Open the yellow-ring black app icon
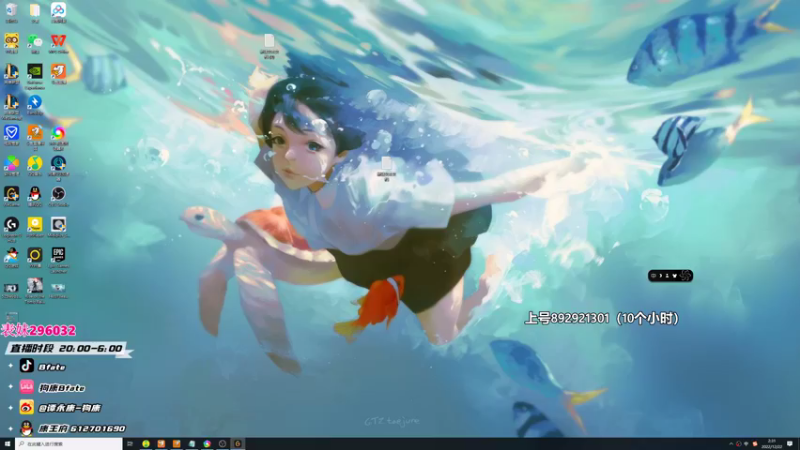 (35, 255)
